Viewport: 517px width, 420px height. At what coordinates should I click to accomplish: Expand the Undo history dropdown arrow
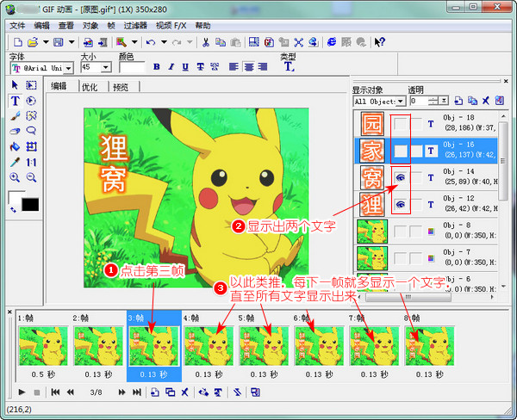tap(164, 42)
